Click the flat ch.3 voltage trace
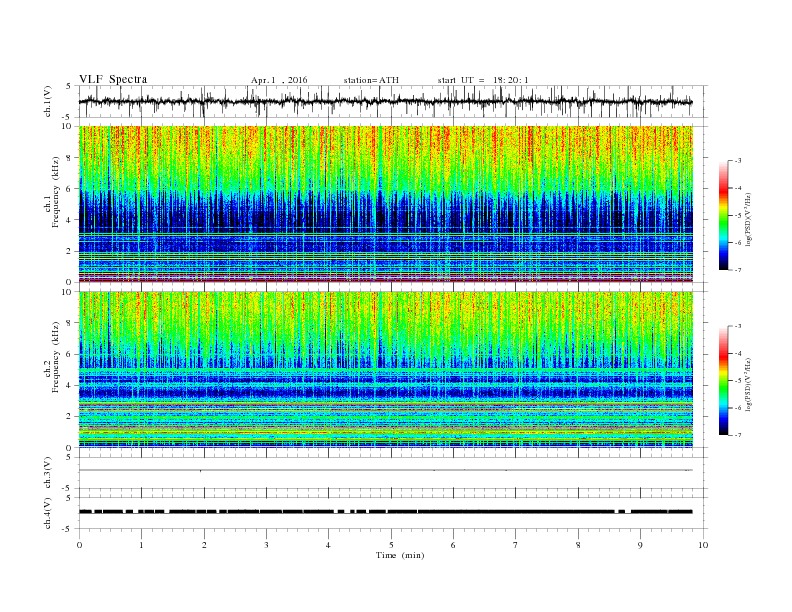This screenshot has height=612, width=792. pos(385,470)
